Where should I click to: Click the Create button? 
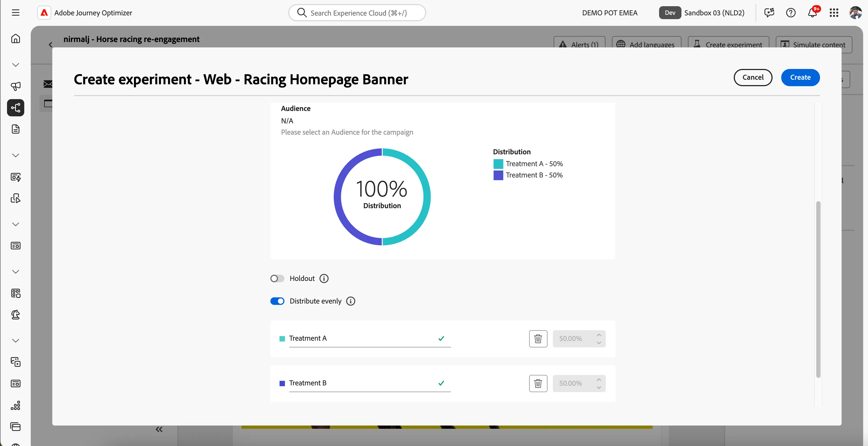(800, 77)
